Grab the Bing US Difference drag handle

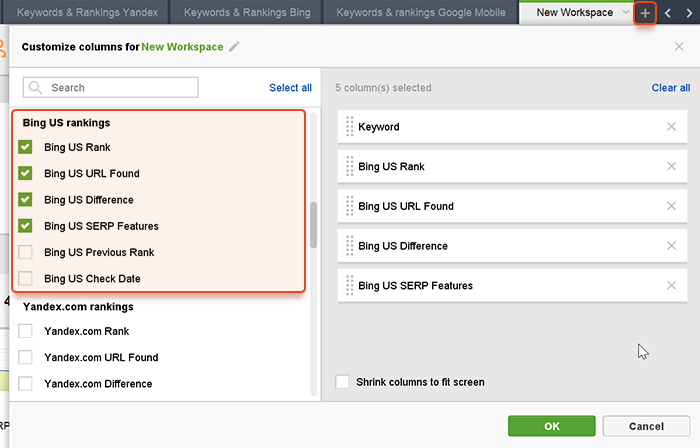pos(350,246)
